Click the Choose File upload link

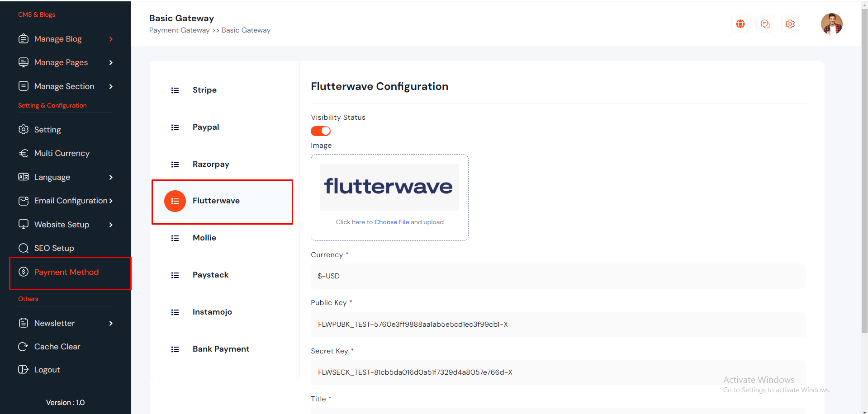[391, 222]
